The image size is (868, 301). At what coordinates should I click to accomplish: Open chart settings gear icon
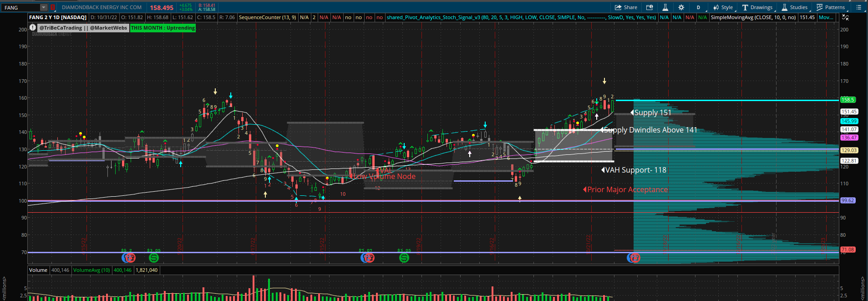[x=681, y=7]
